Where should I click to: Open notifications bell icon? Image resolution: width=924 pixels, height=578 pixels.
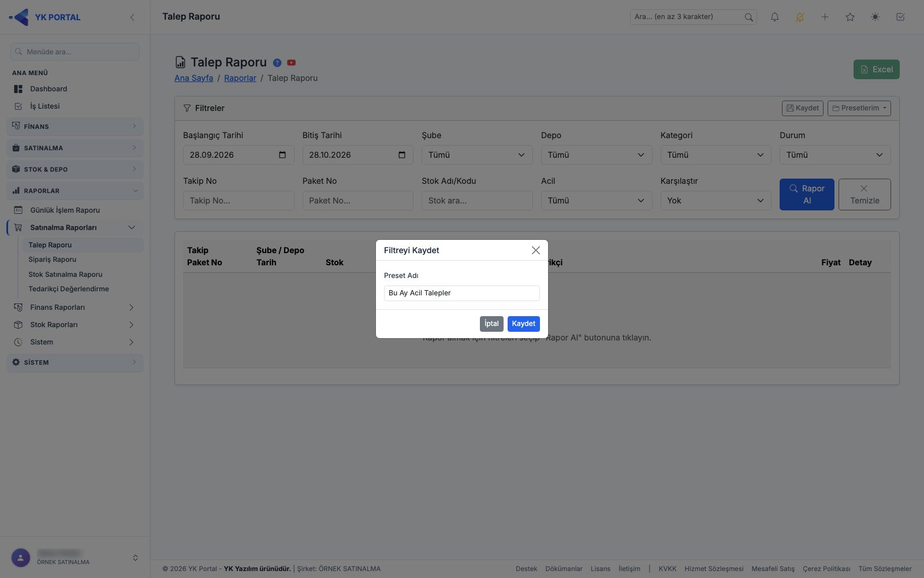tap(774, 17)
